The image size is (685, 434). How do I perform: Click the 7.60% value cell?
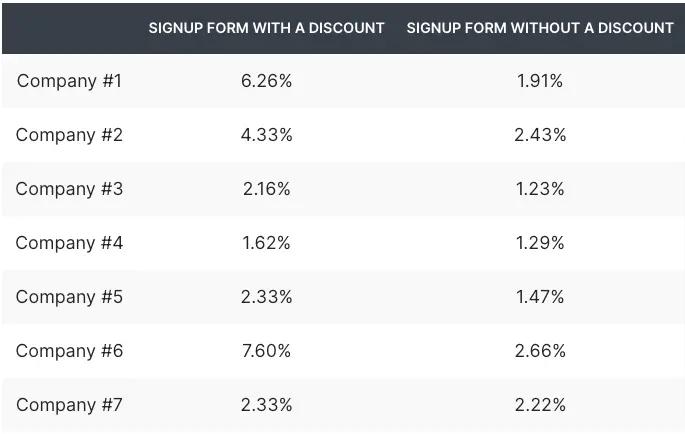(x=266, y=351)
